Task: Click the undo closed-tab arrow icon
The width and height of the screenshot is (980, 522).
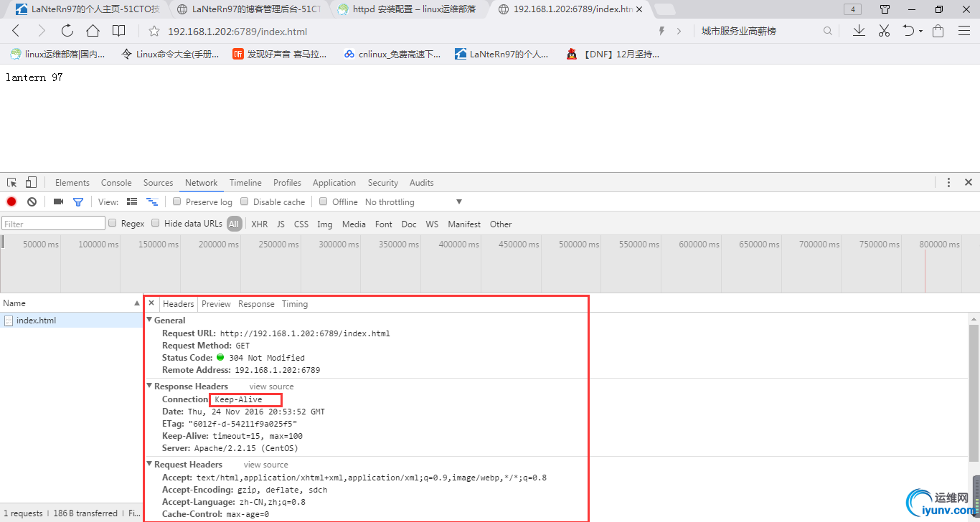Action: coord(909,31)
